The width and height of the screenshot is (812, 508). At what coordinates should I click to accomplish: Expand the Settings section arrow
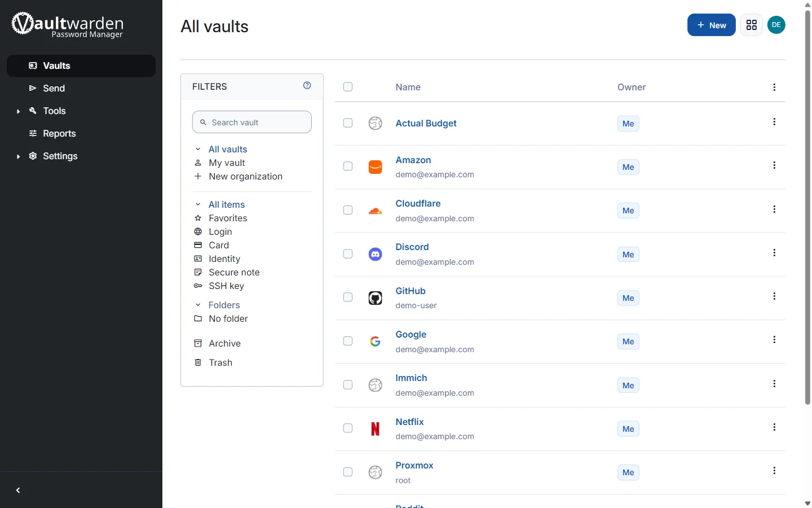click(18, 156)
